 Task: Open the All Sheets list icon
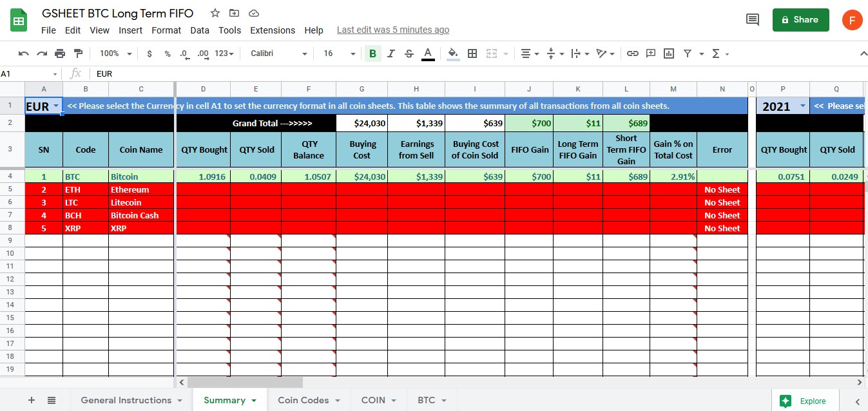52,400
